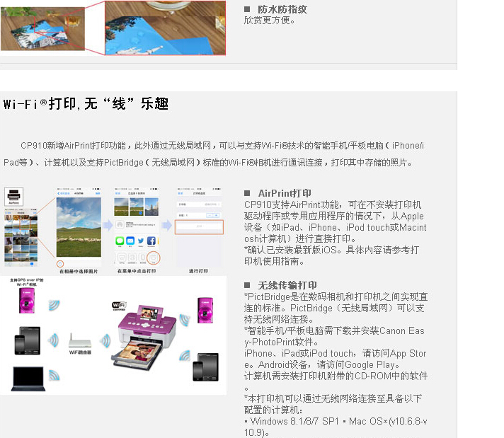Click the Wi-Fi Certified logo above printer
Screen dimensions: 504x438
(119, 306)
